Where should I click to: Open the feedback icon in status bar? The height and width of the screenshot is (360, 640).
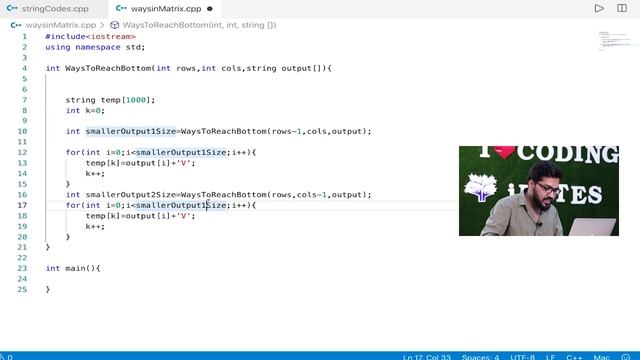626,357
